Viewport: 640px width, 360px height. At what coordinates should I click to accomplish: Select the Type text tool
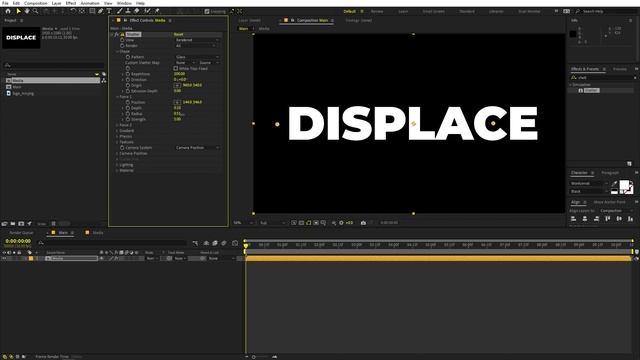pyautogui.click(x=109, y=11)
